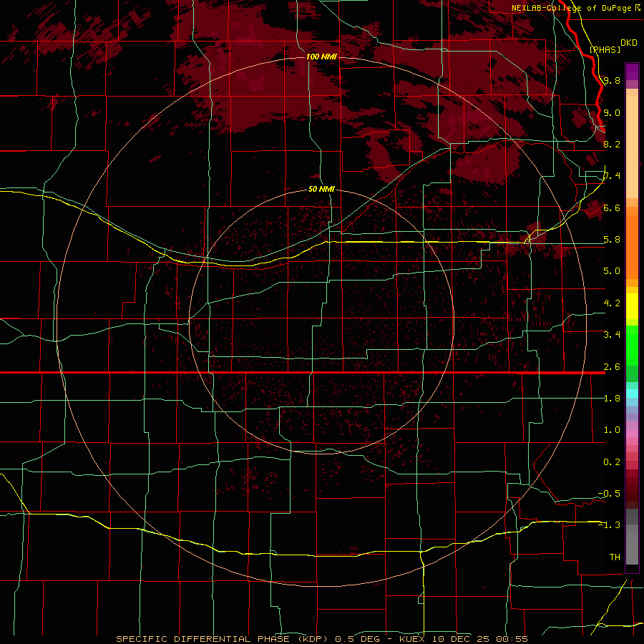Click the 9.8 scale value
The image size is (644, 644).
point(612,80)
